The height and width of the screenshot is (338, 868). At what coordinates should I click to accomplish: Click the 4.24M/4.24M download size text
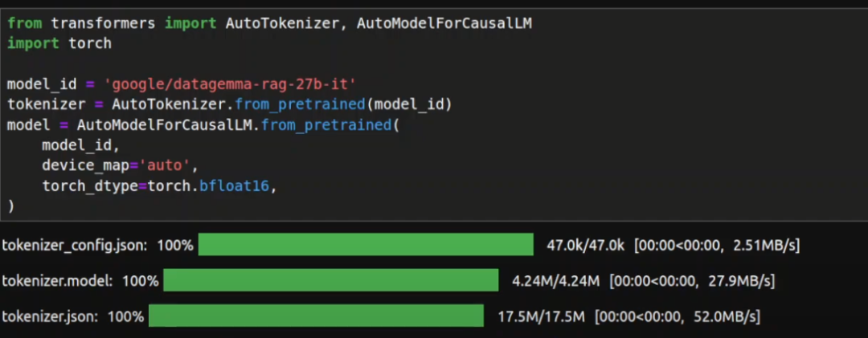pyautogui.click(x=555, y=280)
